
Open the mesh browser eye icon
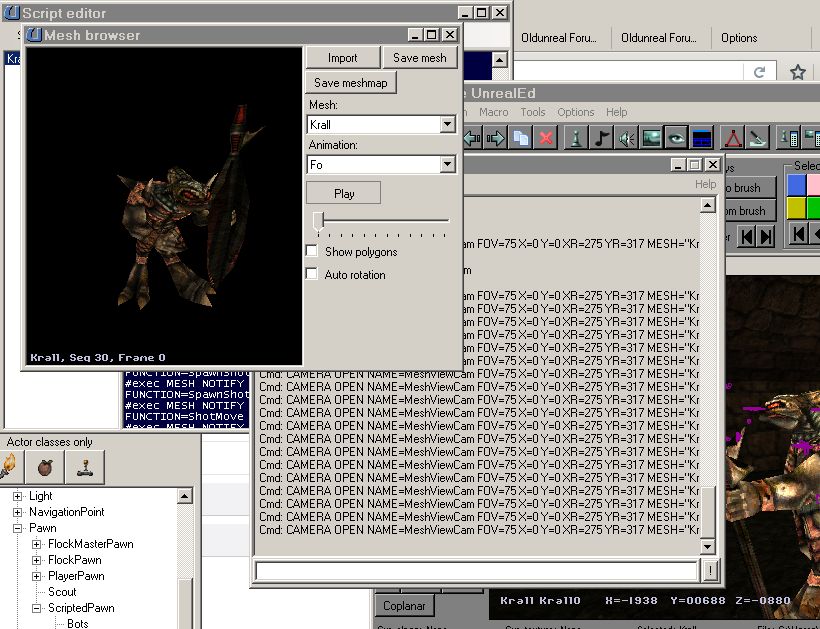click(x=676, y=138)
